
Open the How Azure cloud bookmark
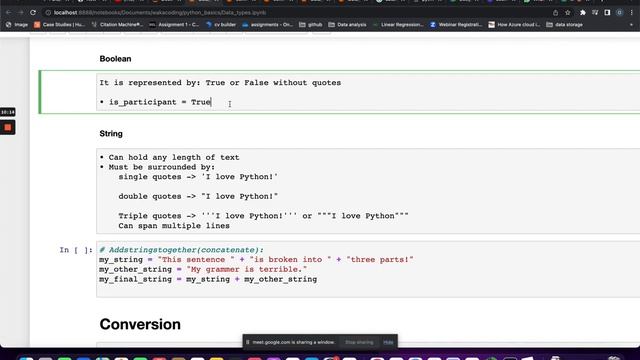coord(514,24)
